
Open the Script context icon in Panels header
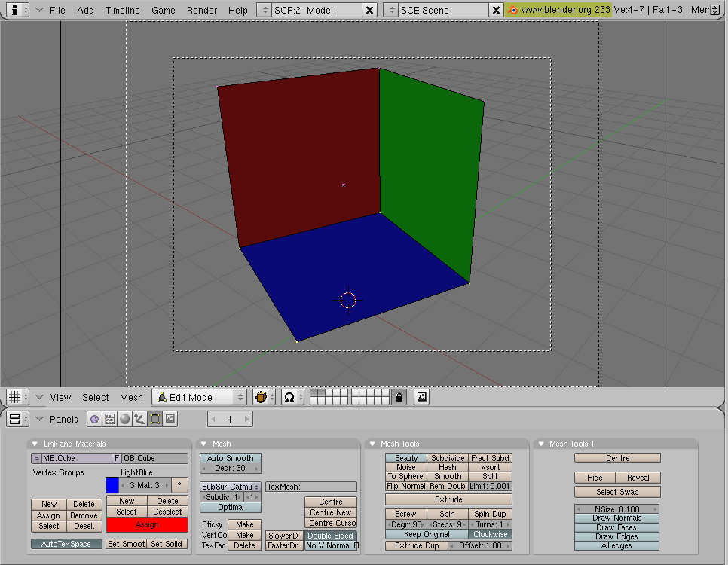coord(109,419)
